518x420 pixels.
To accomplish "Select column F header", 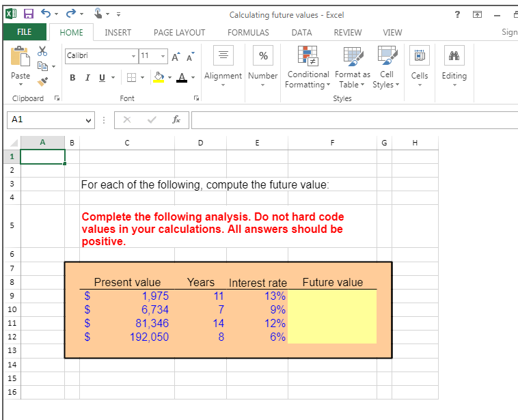I will tap(332, 143).
